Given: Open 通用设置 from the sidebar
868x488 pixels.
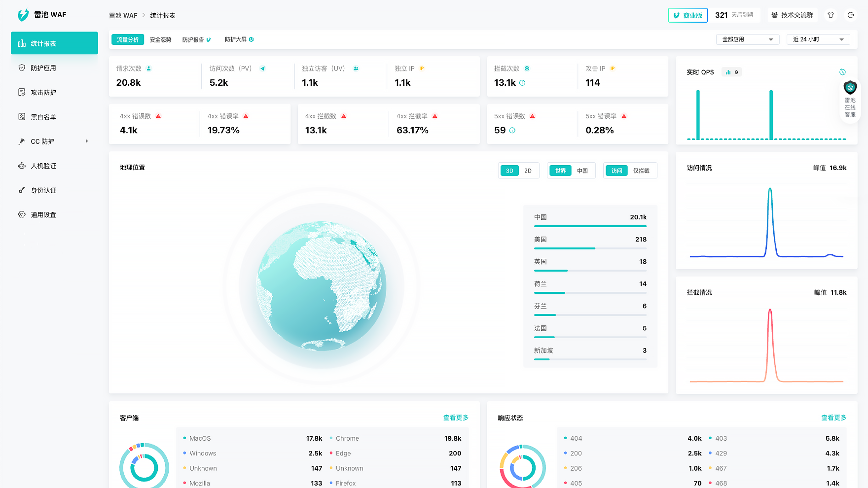Looking at the screenshot, I should pyautogui.click(x=43, y=215).
